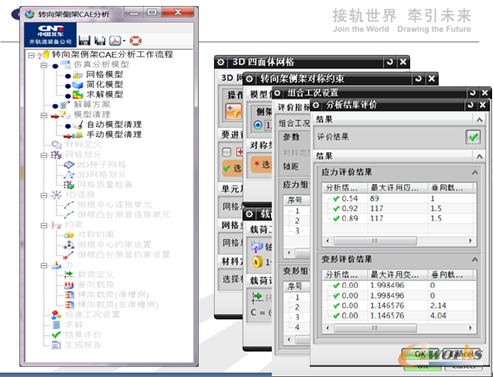493x377 pixels.
Task: Collapse the 约束 branch
Action: 43,225
